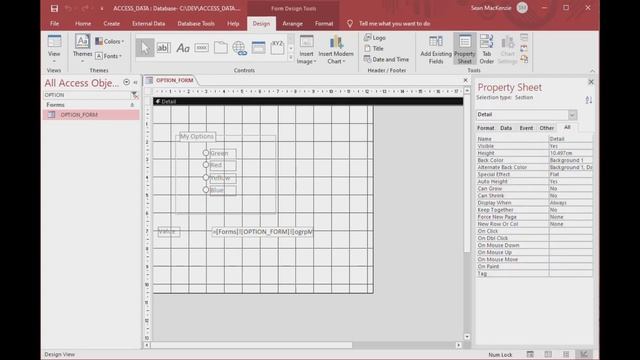
Task: Open the Format tab in Property Sheet
Action: tap(486, 128)
